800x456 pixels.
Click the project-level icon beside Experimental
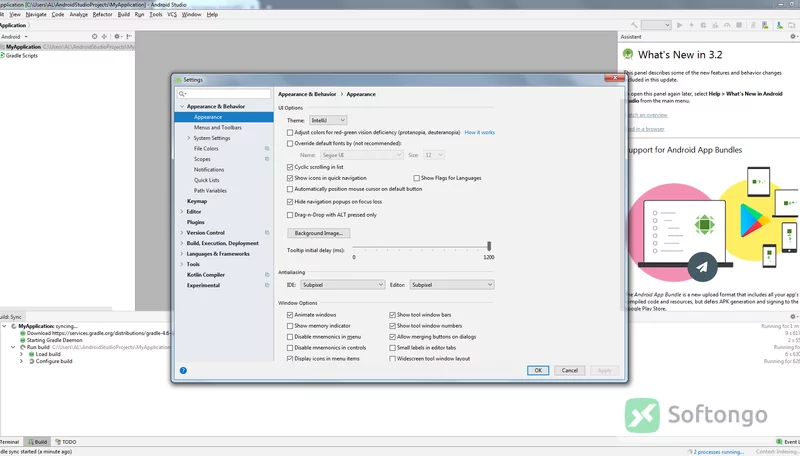point(267,285)
